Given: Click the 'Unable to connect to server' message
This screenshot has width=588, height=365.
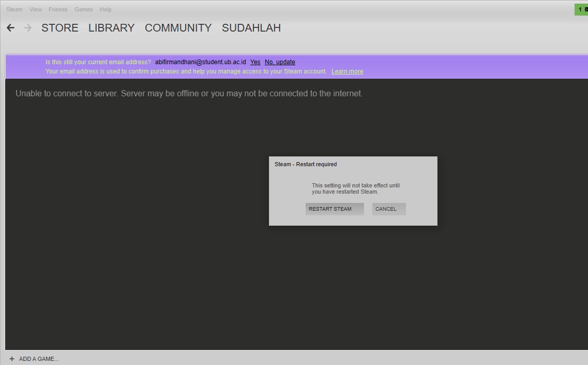Looking at the screenshot, I should point(189,94).
